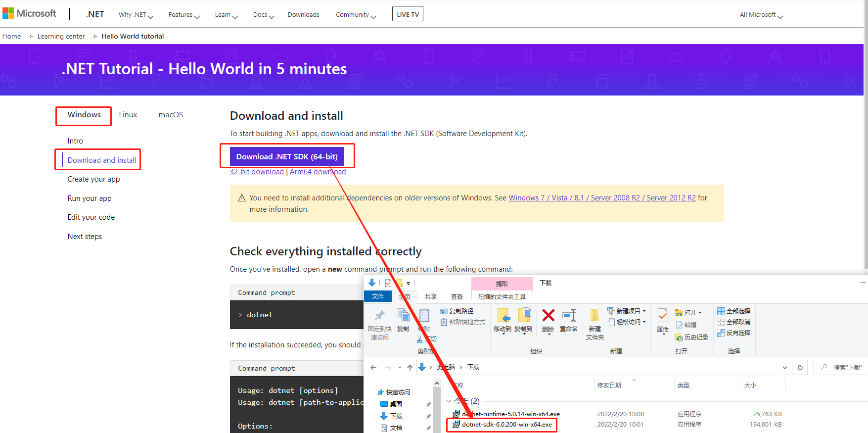The width and height of the screenshot is (868, 433).
Task: Click 复制路径 (Copy path) in Explorer ribbon
Action: point(457,311)
